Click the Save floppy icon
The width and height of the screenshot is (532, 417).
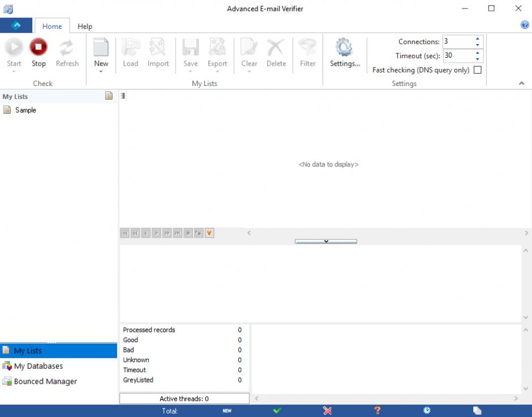(x=190, y=47)
